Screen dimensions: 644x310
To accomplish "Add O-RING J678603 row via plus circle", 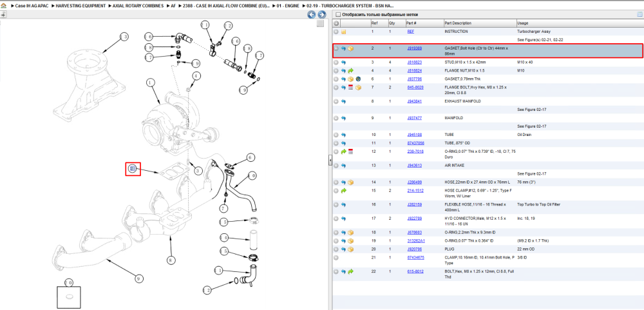I will tap(336, 233).
